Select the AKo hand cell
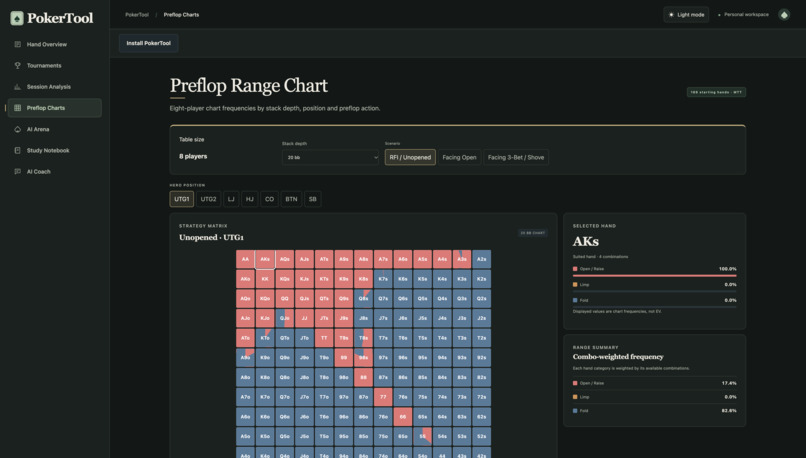 tap(245, 279)
